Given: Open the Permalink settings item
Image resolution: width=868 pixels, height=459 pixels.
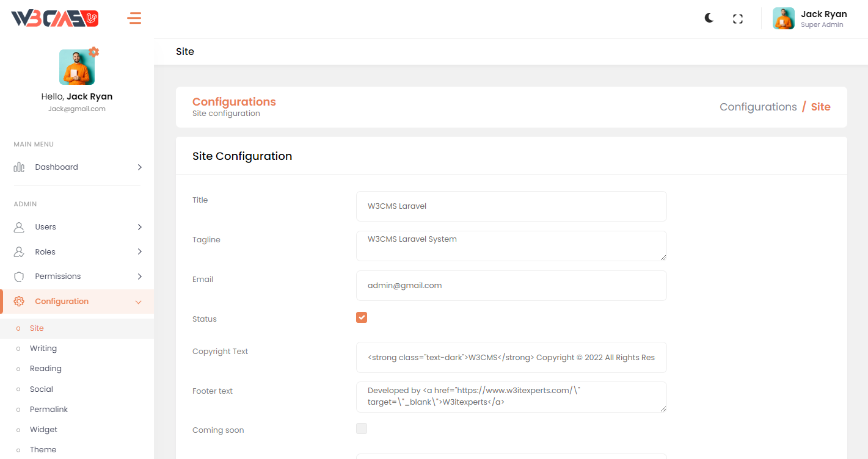Looking at the screenshot, I should [x=49, y=410].
